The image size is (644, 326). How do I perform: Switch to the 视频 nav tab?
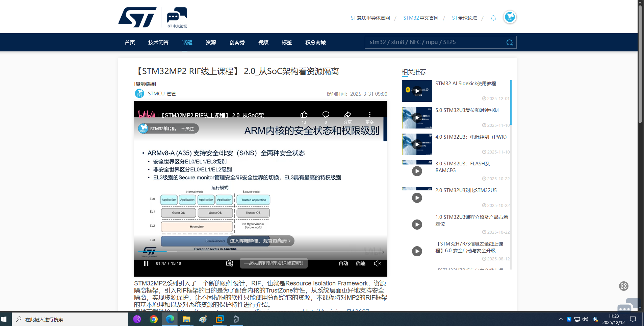(x=263, y=43)
